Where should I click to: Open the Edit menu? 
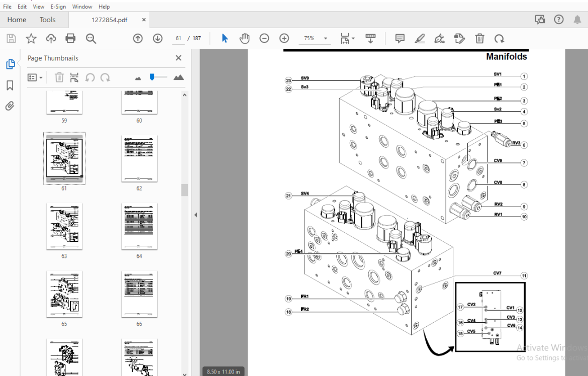pyautogui.click(x=22, y=7)
